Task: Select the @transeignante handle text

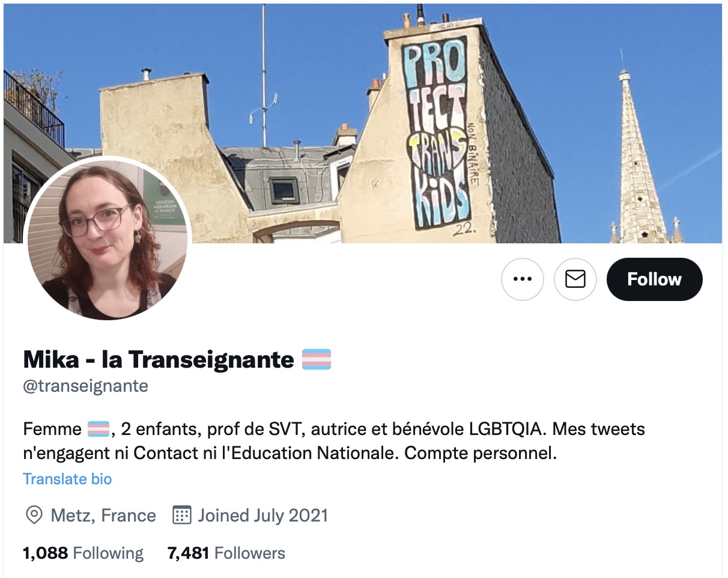Action: pos(85,386)
